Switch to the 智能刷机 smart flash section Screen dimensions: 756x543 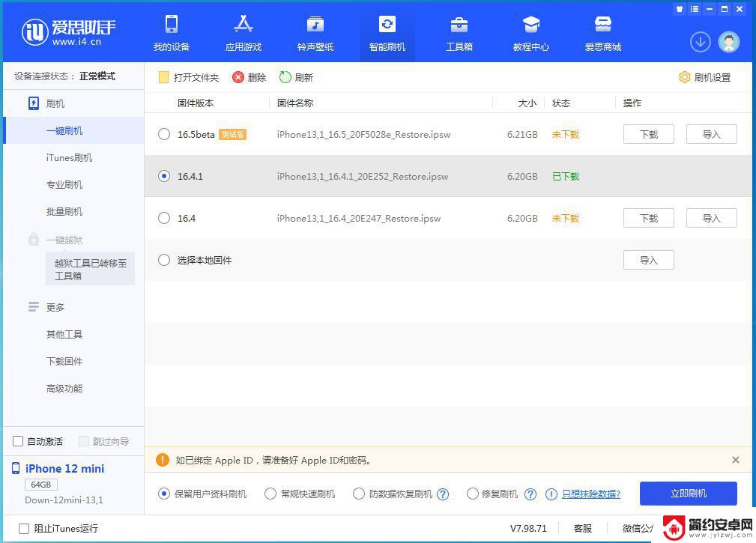387,33
